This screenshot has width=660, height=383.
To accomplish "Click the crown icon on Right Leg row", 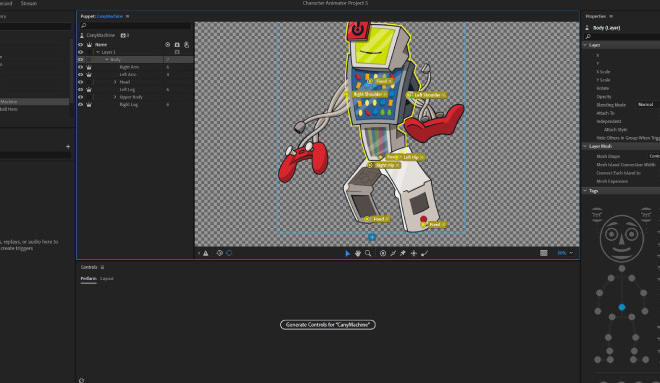I will [89, 105].
